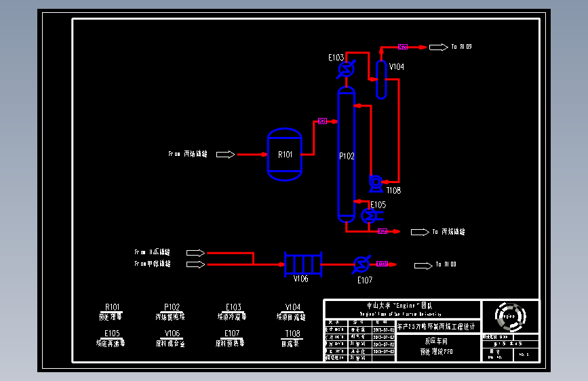Click the upper arrow left of V106
Viewport: 588px width, 381px height.
[x=196, y=253]
